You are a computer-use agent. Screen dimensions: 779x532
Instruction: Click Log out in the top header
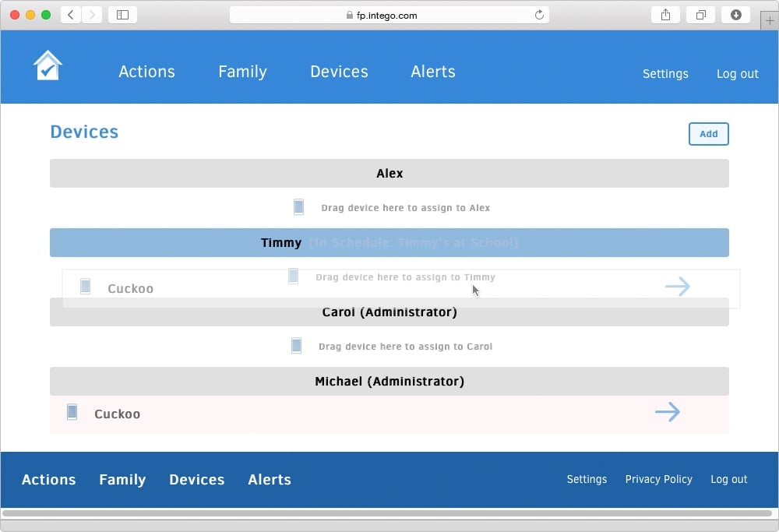click(x=737, y=74)
